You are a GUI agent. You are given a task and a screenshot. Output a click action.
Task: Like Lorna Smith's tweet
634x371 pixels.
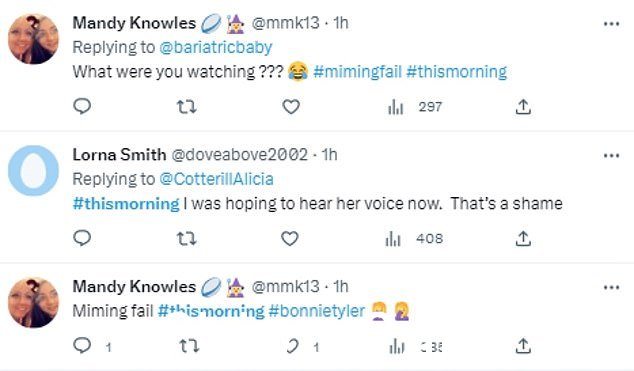(290, 238)
